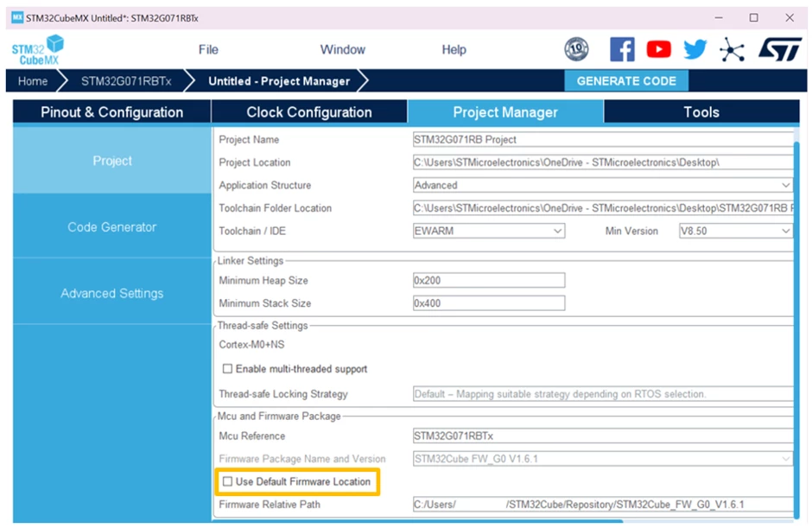This screenshot has height=528, width=812.
Task: Click the Mcu and Firmware Package label
Action: [279, 416]
